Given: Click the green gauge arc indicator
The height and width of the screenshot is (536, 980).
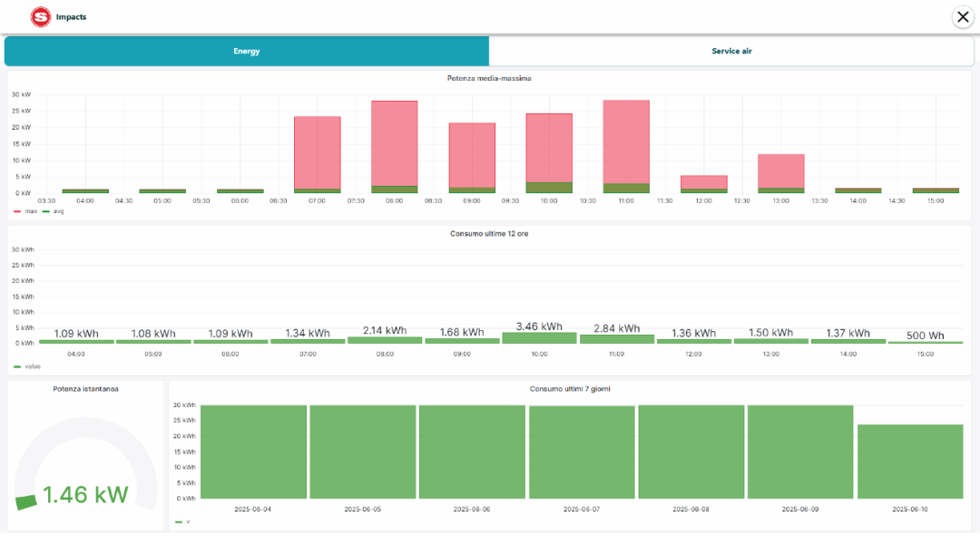Looking at the screenshot, I should [26, 501].
